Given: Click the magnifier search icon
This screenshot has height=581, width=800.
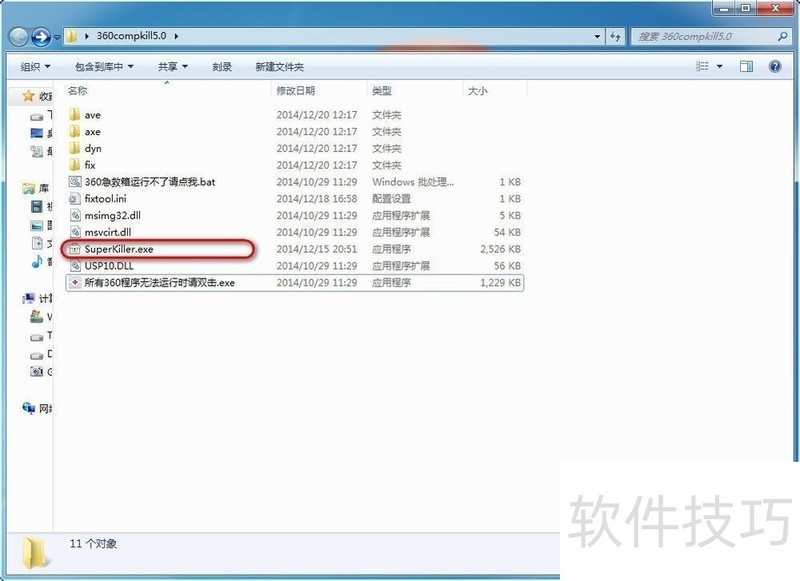Looking at the screenshot, I should tap(782, 36).
